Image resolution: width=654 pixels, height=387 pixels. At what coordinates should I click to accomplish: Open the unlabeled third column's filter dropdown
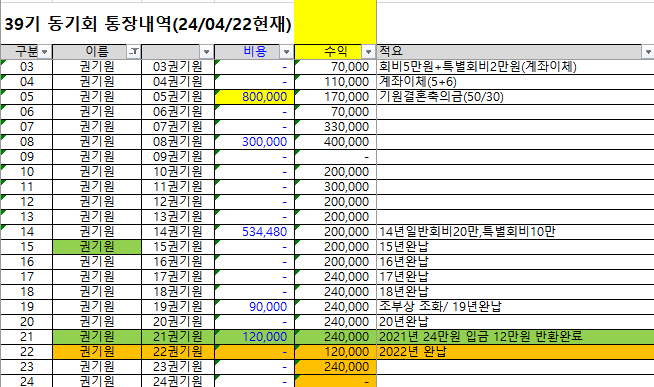pyautogui.click(x=206, y=52)
